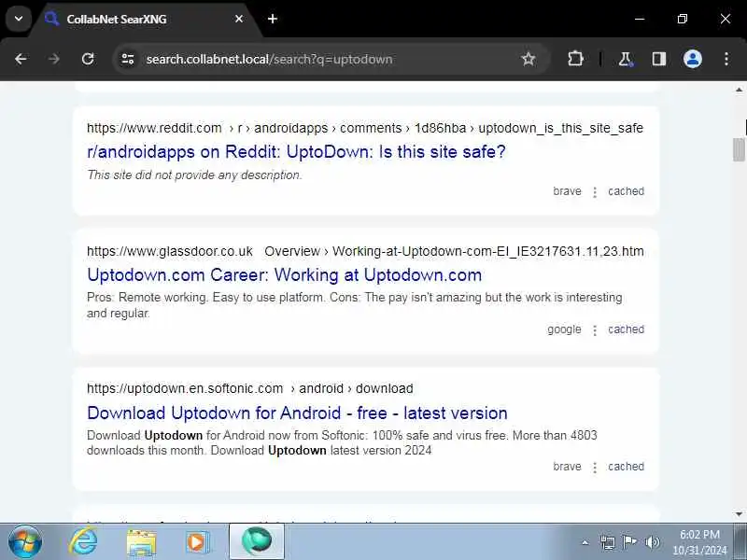Open the reddit.com result URL
This screenshot has width=747, height=560.
click(x=365, y=128)
